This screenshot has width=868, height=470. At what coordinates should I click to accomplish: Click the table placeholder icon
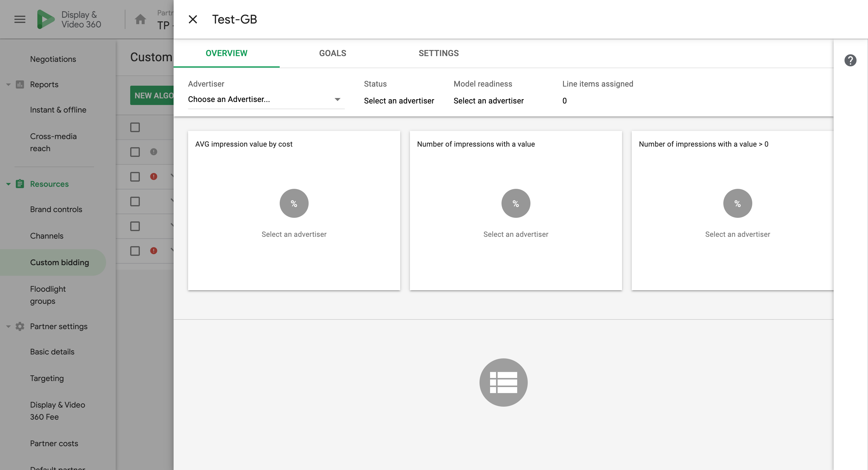[x=503, y=382]
